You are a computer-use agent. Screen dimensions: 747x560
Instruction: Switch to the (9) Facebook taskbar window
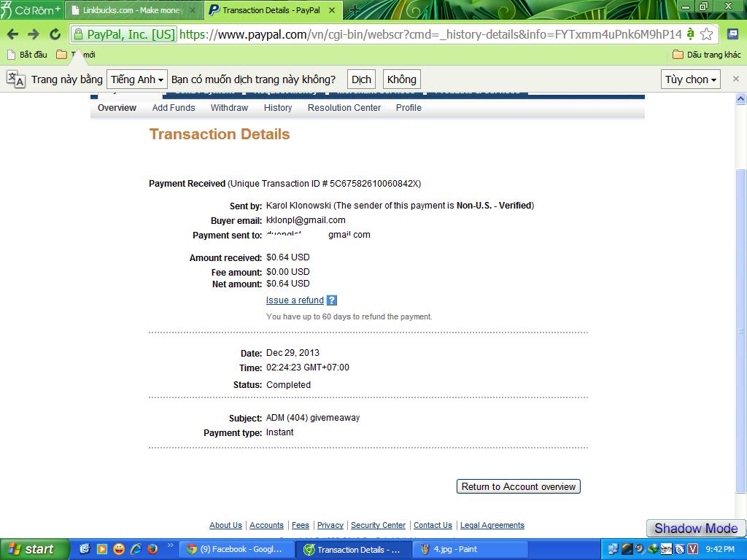(x=236, y=550)
